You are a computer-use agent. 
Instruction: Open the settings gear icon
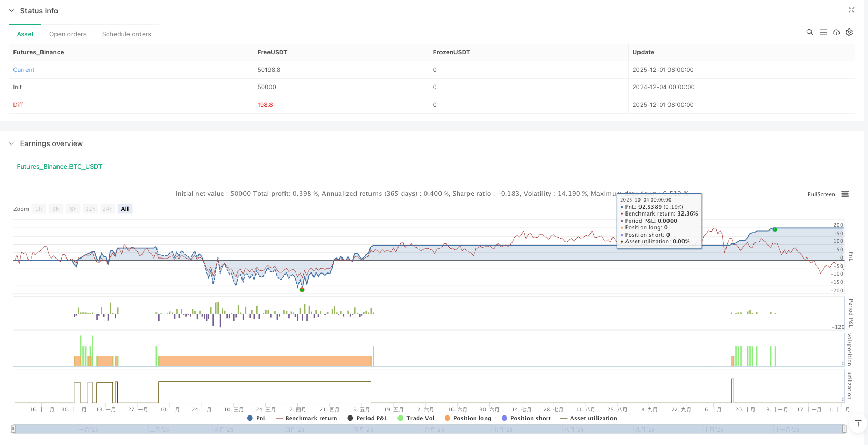tap(849, 32)
